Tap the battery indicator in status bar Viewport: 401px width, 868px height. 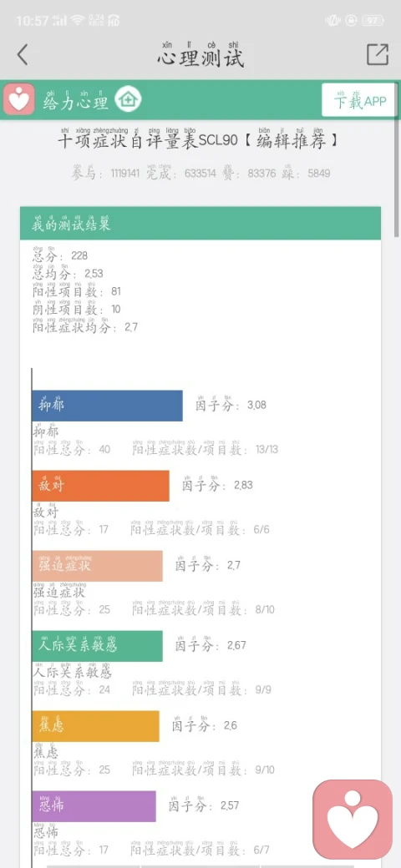(373, 21)
